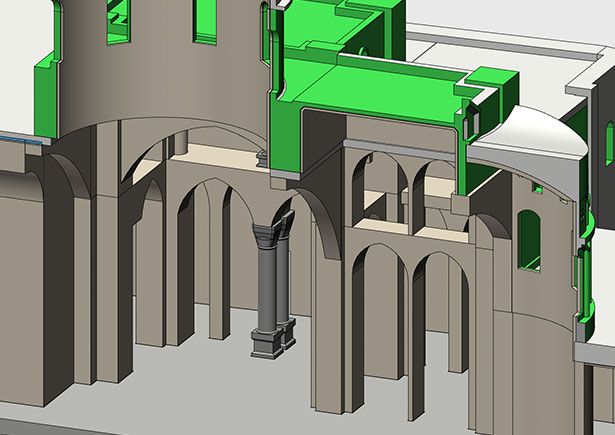
Task: Click the capital atop the gray column
Action: (269, 237)
